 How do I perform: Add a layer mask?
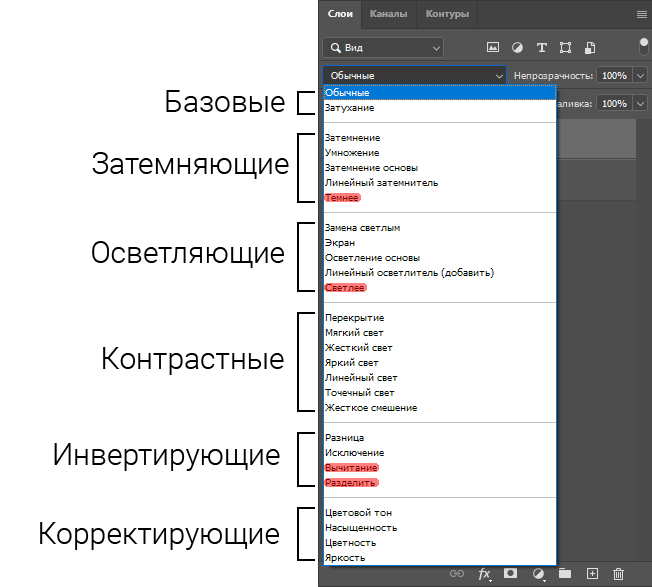click(x=511, y=573)
